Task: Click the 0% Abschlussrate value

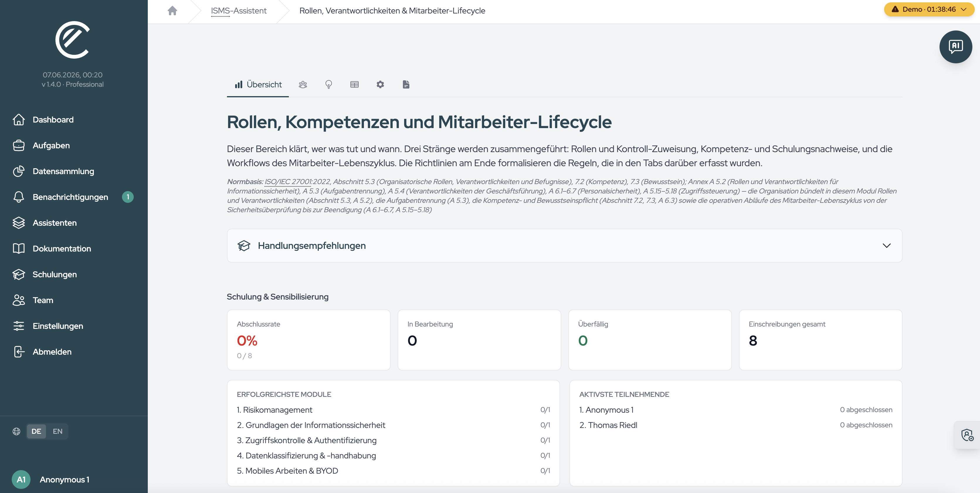Action: coord(247,341)
